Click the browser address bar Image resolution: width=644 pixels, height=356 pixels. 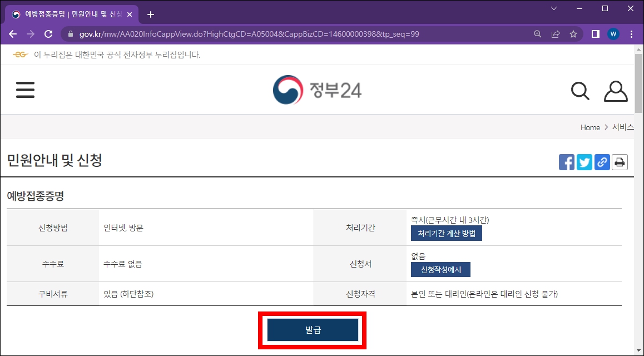278,33
